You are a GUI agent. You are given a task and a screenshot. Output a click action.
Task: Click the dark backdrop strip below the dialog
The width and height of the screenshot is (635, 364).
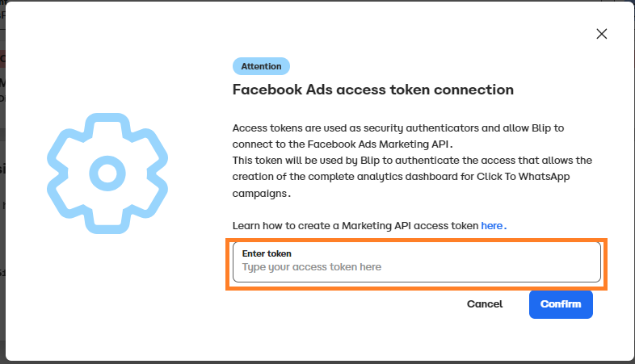(317, 362)
